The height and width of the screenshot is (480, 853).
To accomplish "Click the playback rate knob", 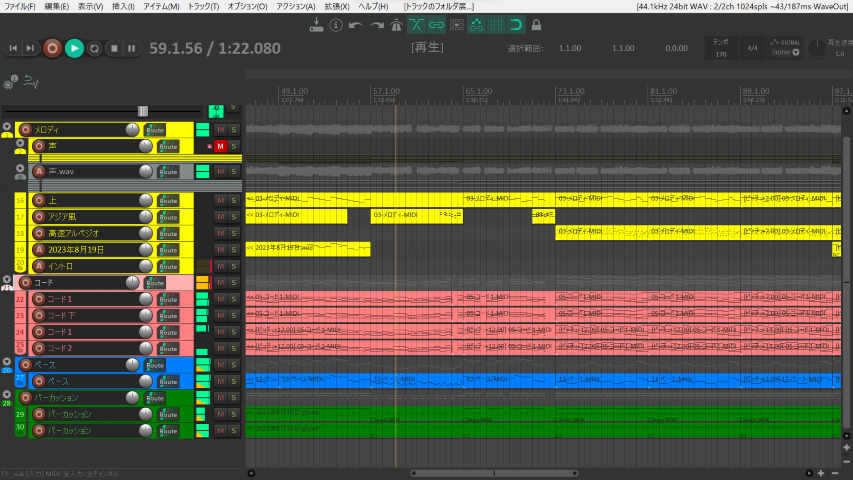I will (816, 48).
